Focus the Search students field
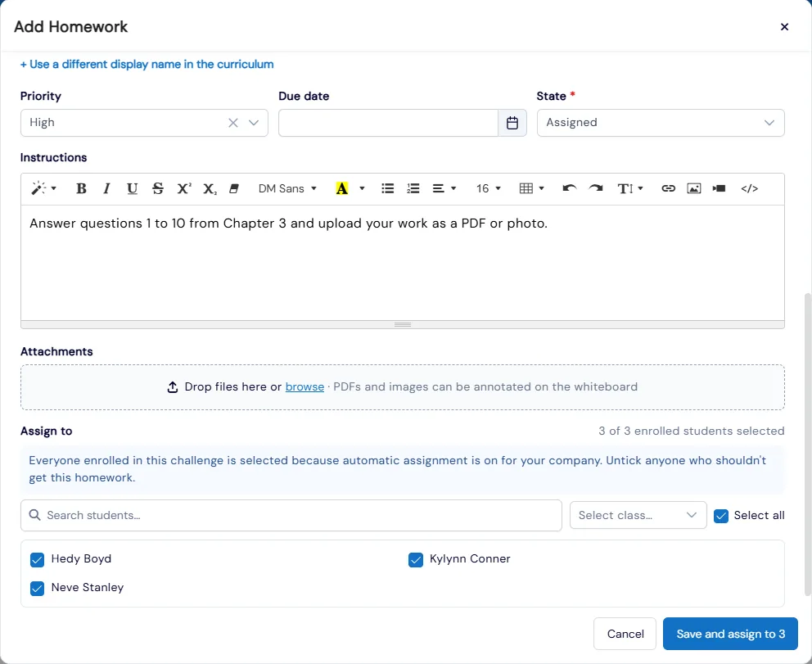The height and width of the screenshot is (664, 812). [x=291, y=515]
